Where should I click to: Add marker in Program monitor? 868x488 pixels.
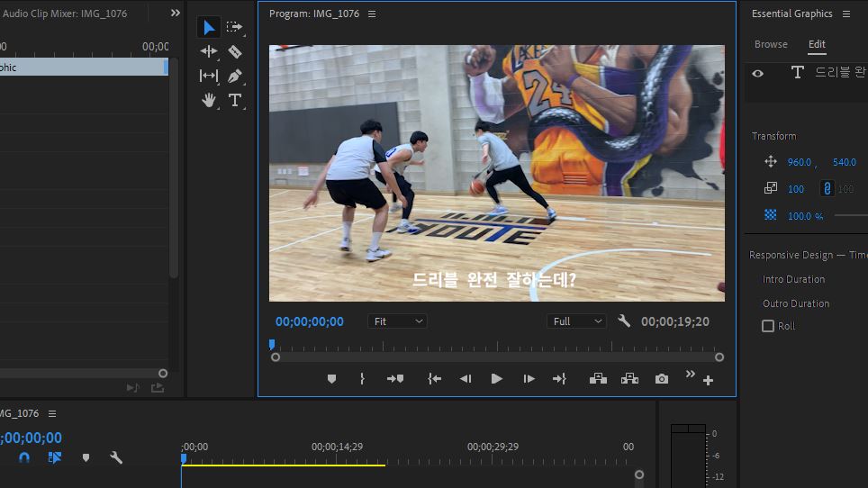331,379
